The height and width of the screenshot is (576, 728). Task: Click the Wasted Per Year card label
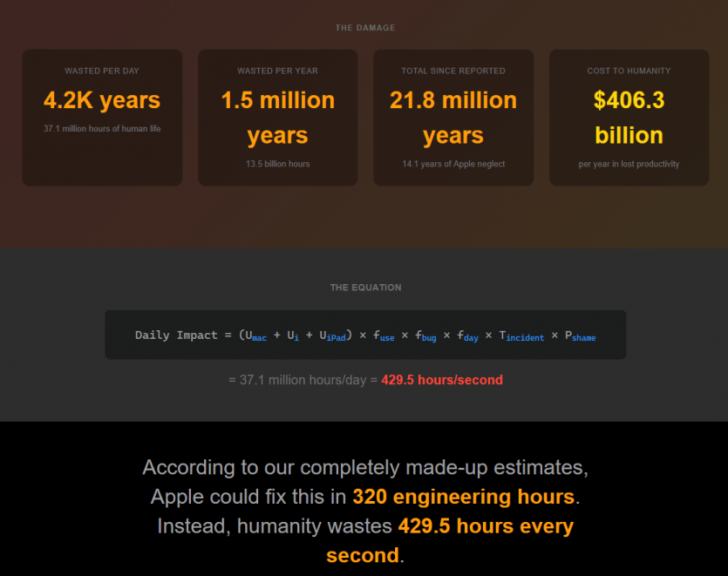[x=277, y=71]
